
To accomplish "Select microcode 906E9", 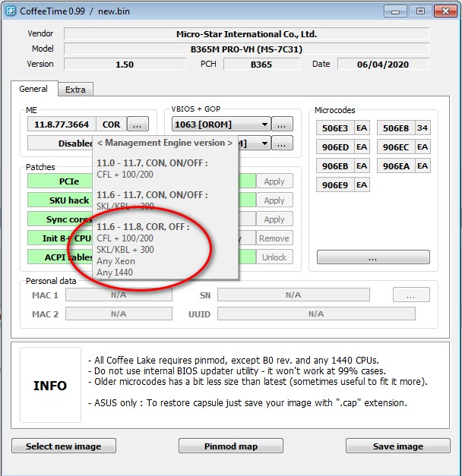I will pyautogui.click(x=335, y=185).
